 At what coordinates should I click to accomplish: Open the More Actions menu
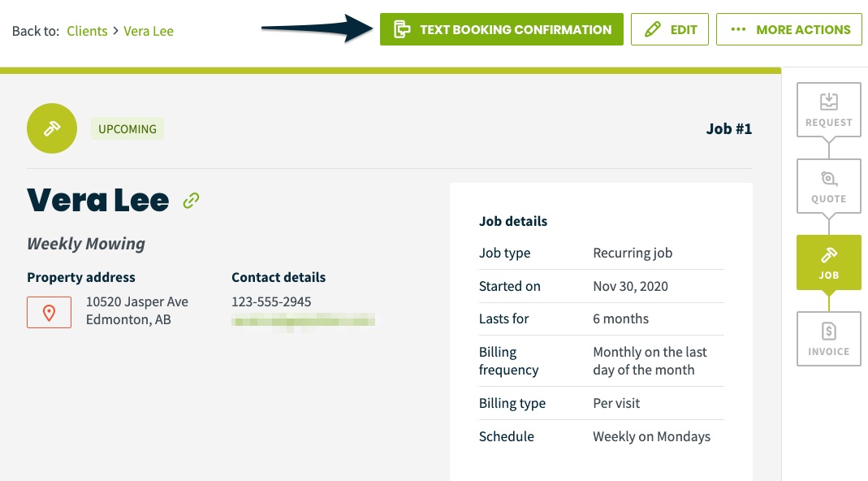[x=789, y=29]
